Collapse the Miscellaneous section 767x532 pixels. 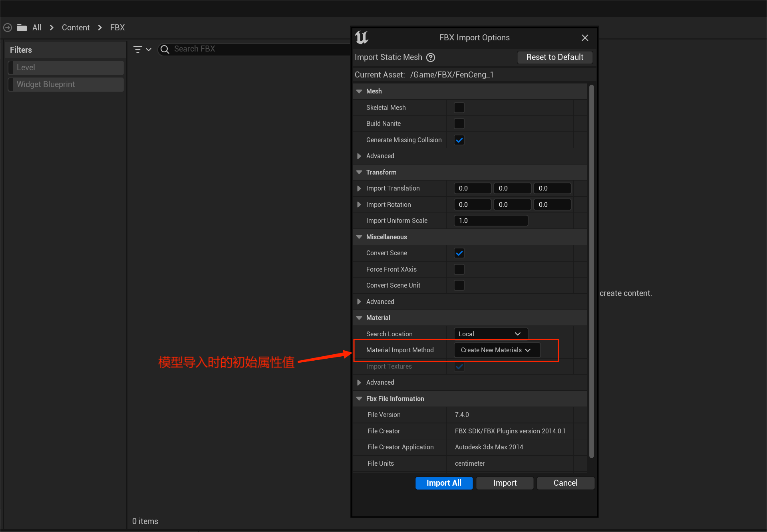[x=359, y=237]
